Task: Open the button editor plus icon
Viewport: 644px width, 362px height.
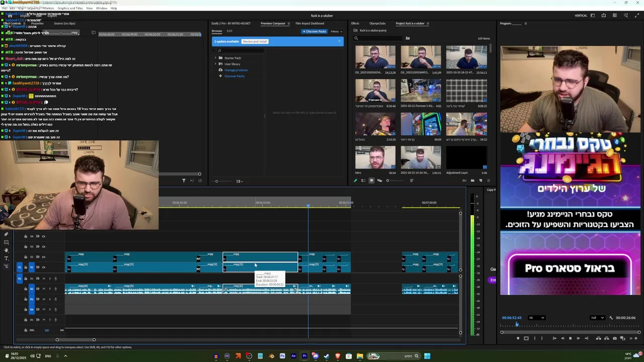Action: [x=636, y=338]
